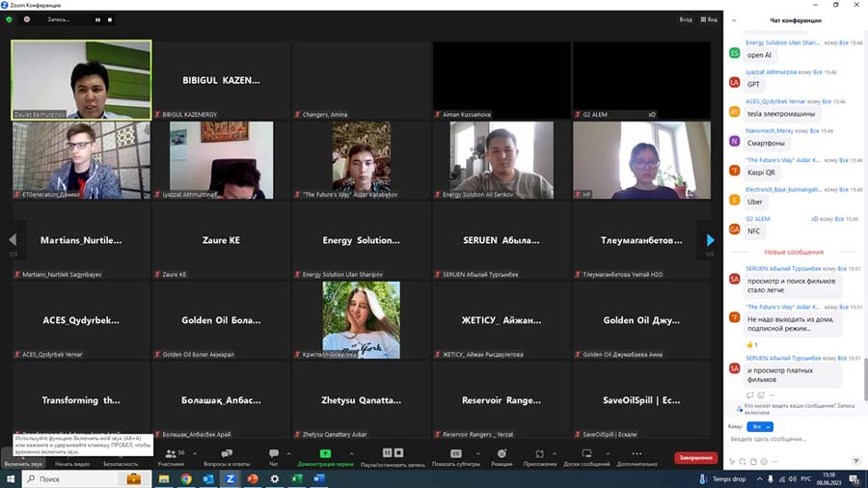Click the Чат (chat) toolbar icon
The height and width of the screenshot is (488, 868).
pos(273,453)
